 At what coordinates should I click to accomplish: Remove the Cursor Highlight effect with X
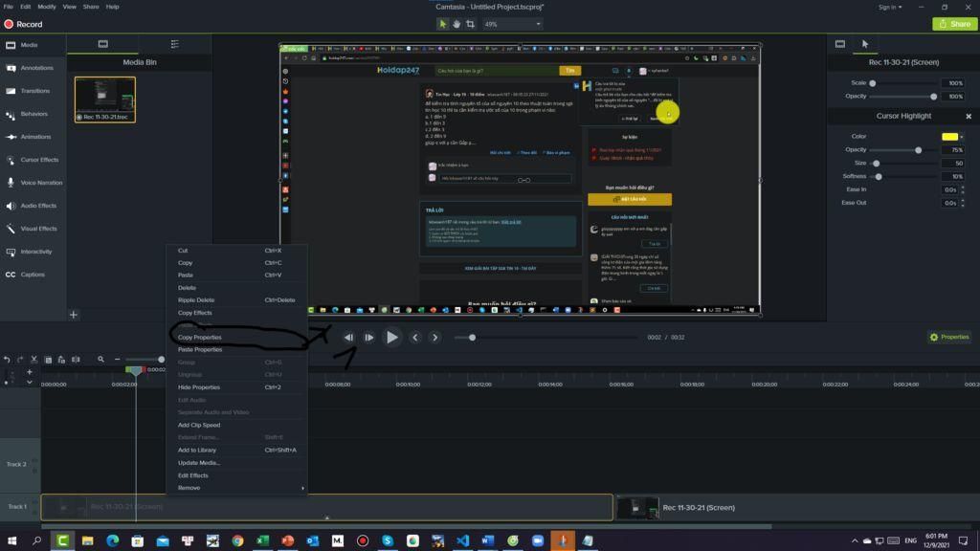pos(969,116)
